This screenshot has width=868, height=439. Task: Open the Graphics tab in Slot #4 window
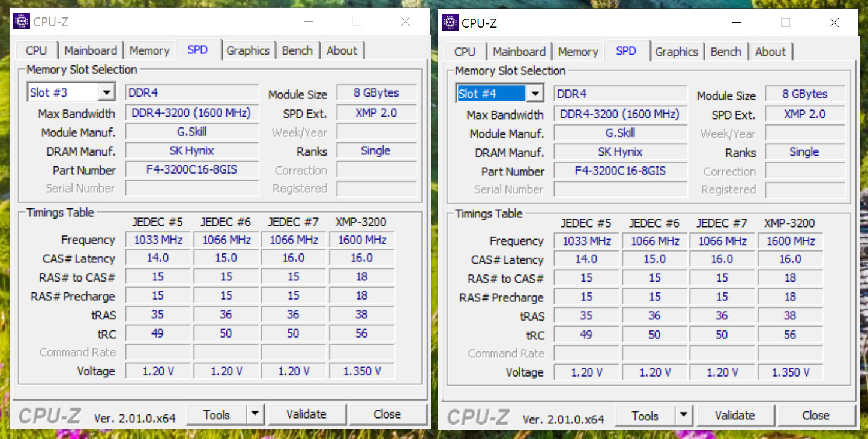point(677,52)
